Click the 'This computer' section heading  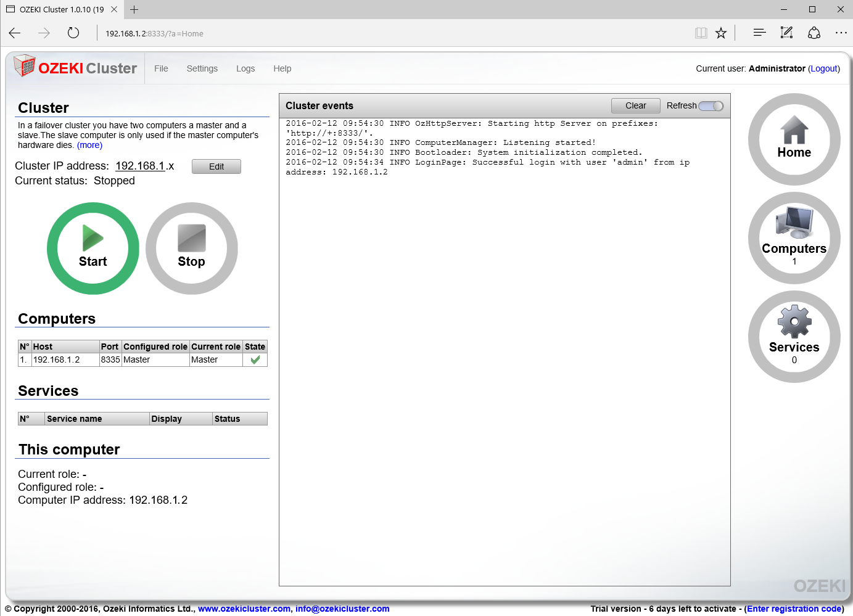pyautogui.click(x=69, y=450)
